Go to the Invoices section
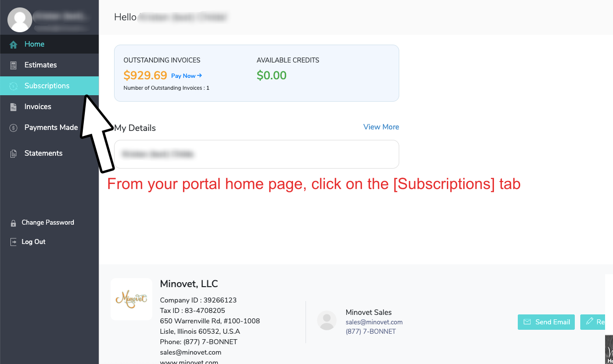Image resolution: width=613 pixels, height=364 pixels. tap(38, 107)
